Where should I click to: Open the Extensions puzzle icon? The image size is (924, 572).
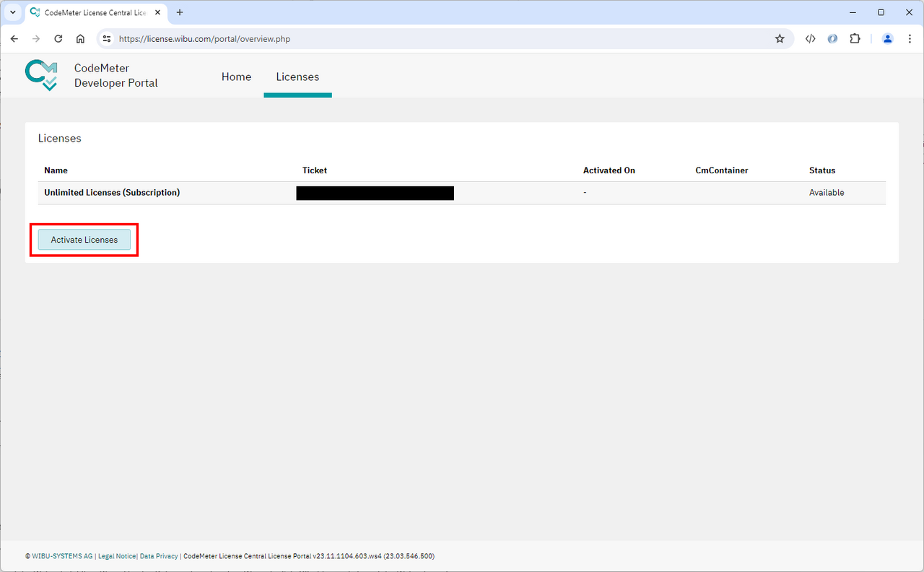[855, 39]
